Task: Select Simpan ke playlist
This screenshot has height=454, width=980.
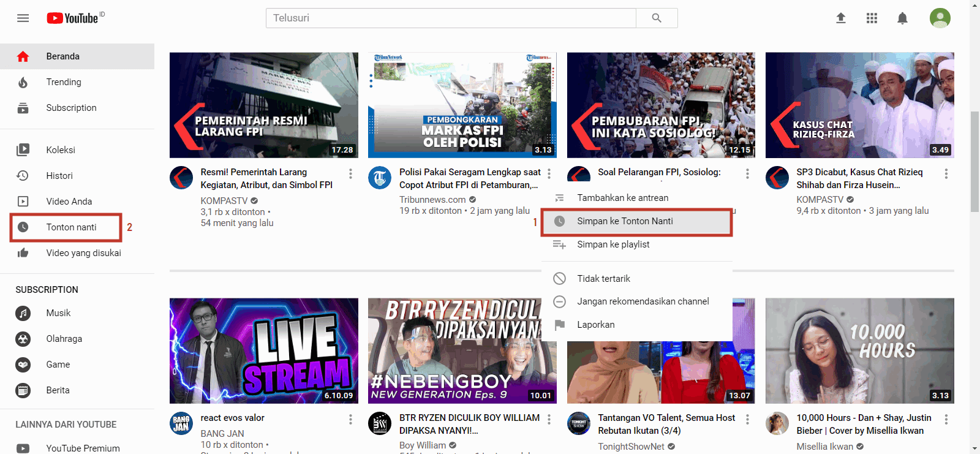Action: pos(637,244)
